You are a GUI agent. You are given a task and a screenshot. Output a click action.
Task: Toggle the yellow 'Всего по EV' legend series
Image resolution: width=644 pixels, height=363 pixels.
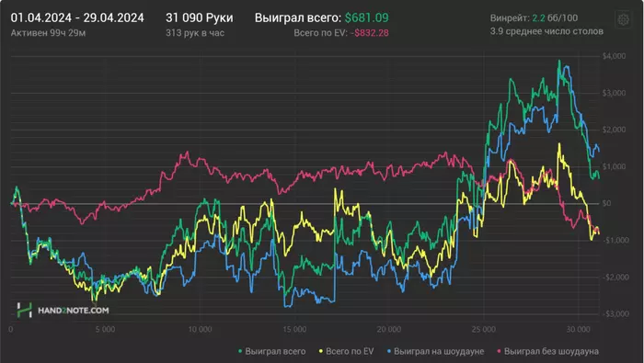(x=346, y=352)
